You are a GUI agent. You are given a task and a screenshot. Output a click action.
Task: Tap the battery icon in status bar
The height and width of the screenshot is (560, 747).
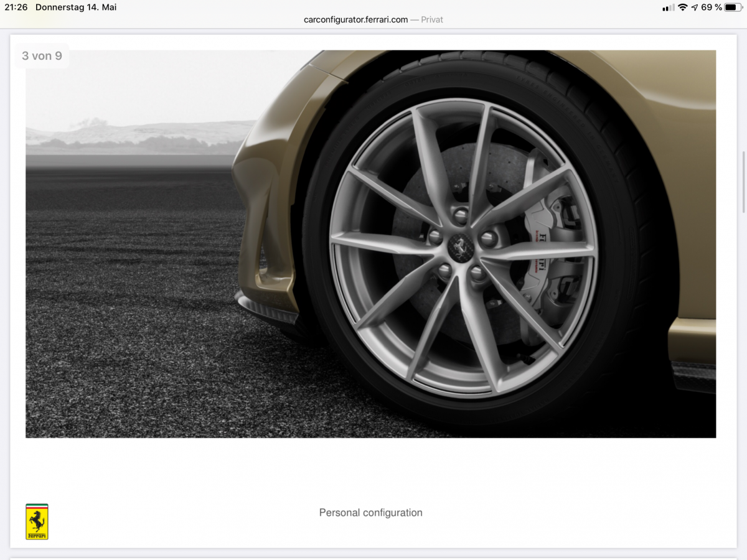tap(733, 7)
